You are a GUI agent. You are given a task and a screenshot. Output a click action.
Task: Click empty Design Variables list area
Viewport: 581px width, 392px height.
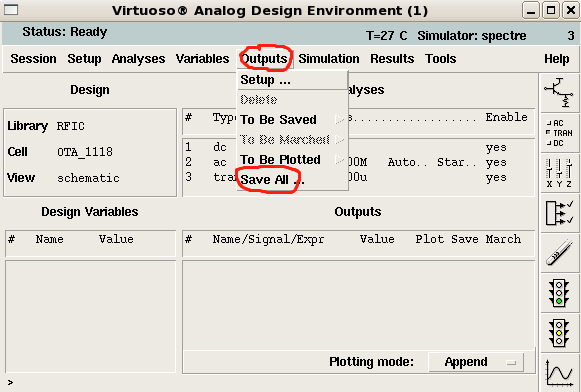coord(90,316)
